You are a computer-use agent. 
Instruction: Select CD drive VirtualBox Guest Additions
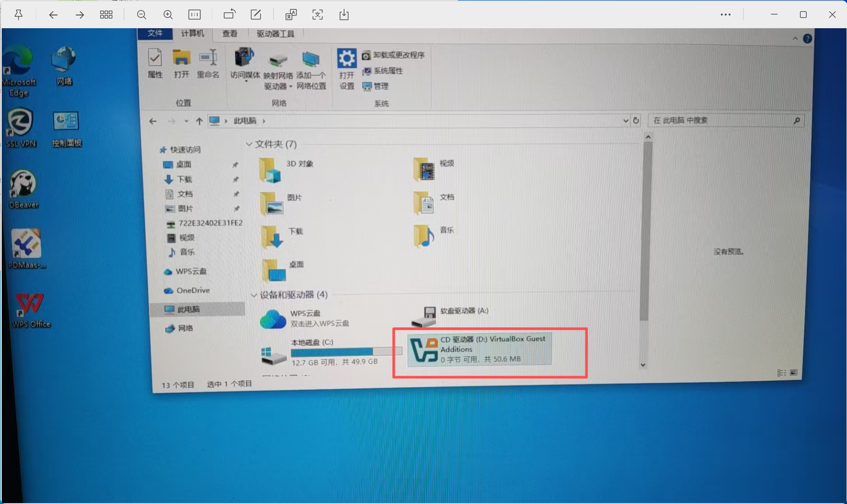480,349
